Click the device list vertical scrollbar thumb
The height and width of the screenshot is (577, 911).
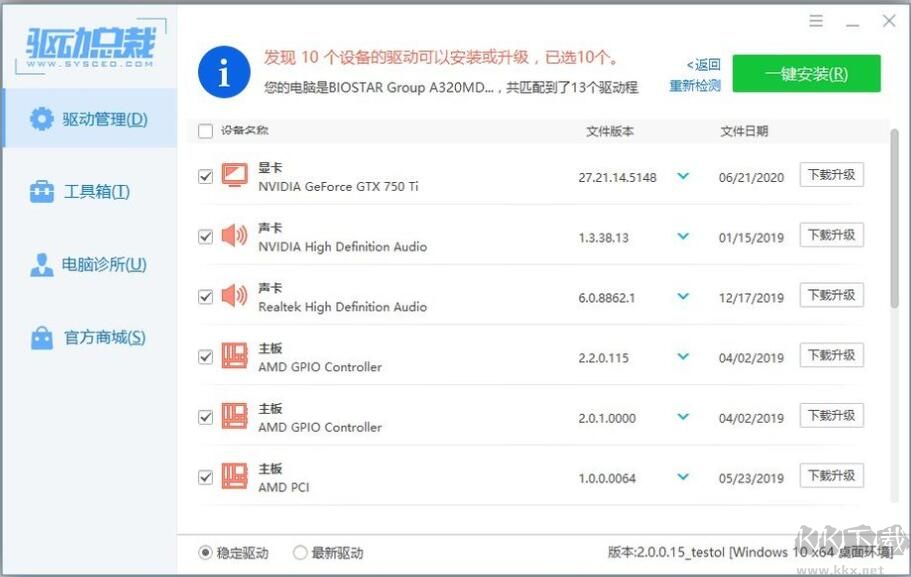tap(895, 218)
